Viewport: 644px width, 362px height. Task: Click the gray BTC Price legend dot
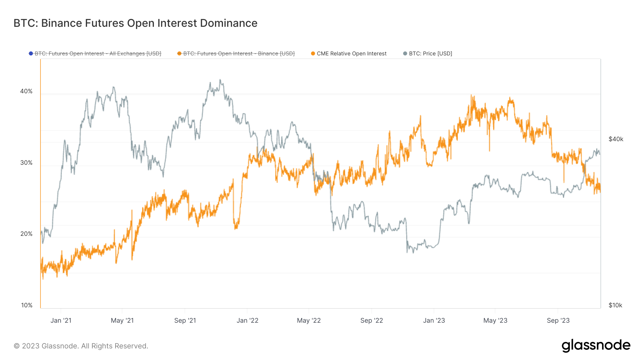[x=405, y=54]
